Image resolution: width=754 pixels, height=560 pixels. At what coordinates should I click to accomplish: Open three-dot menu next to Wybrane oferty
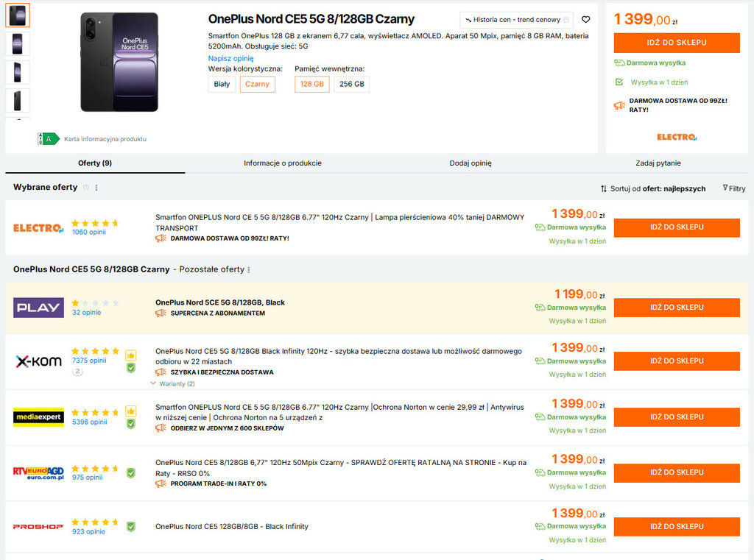(96, 188)
